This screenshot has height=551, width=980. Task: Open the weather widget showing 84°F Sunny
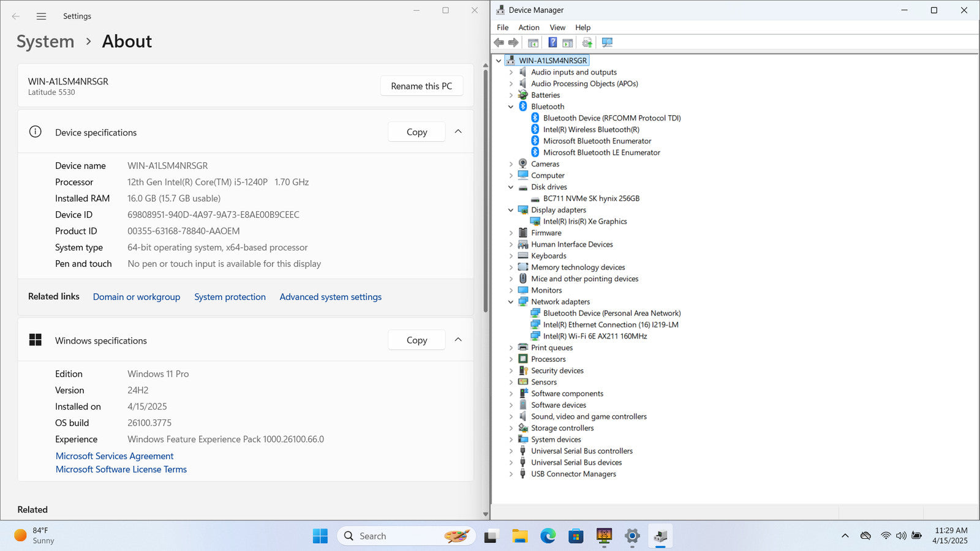tap(35, 536)
